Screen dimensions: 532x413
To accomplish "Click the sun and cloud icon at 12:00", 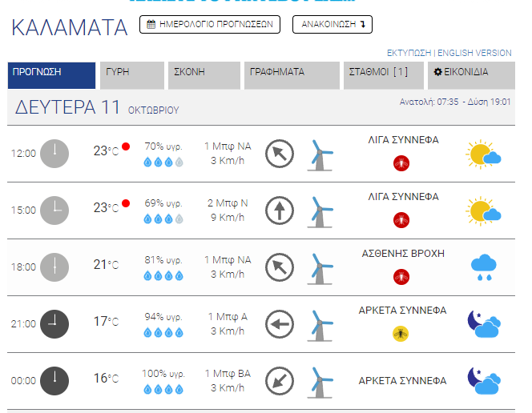I will click(x=484, y=154).
